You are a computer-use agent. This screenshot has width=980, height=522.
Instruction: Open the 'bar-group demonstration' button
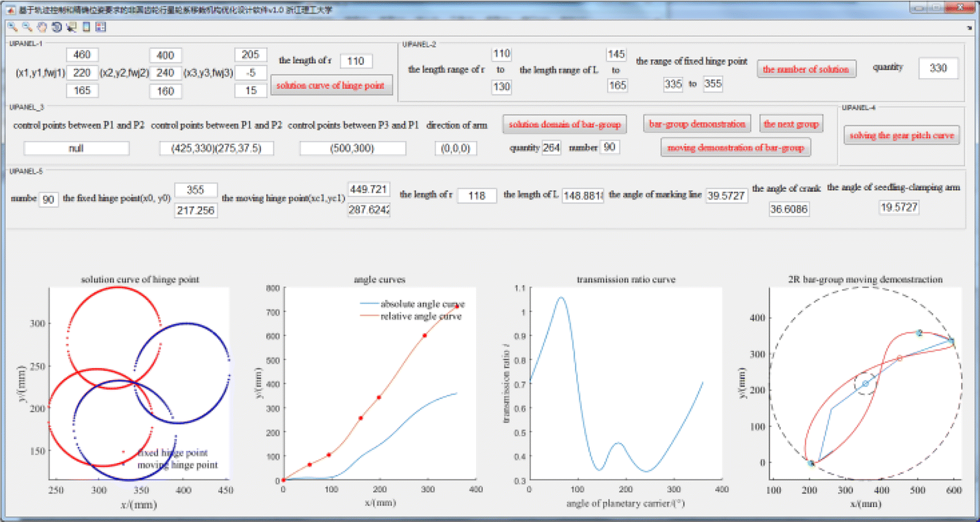(x=697, y=123)
